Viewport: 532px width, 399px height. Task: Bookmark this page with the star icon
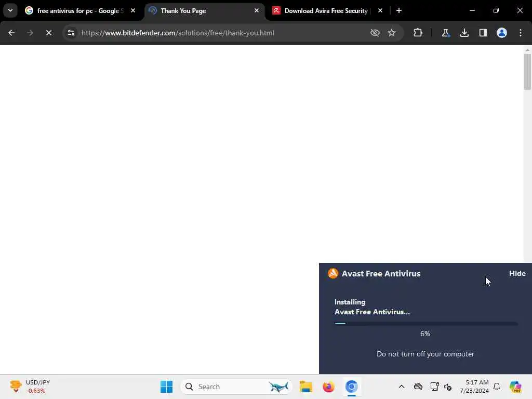[392, 33]
